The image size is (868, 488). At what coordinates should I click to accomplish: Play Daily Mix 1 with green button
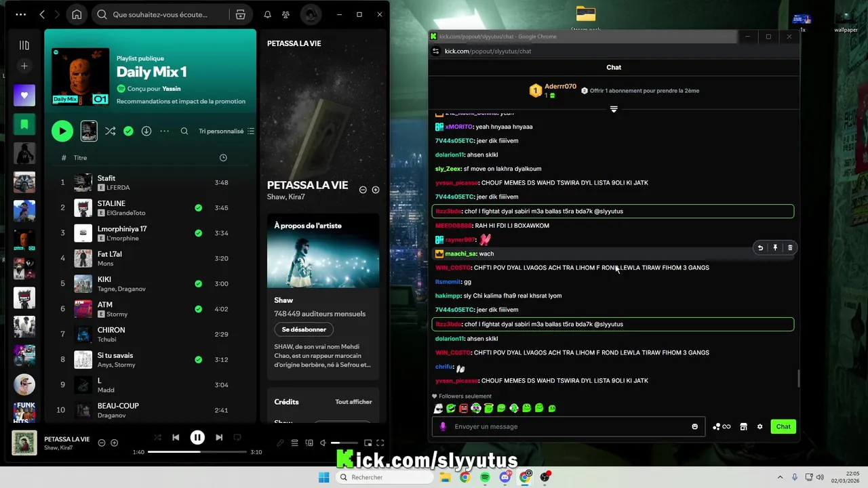(62, 131)
